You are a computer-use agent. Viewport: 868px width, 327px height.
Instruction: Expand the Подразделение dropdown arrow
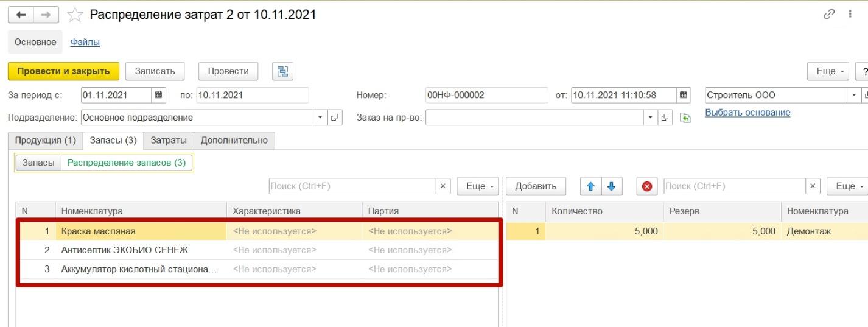[x=321, y=118]
